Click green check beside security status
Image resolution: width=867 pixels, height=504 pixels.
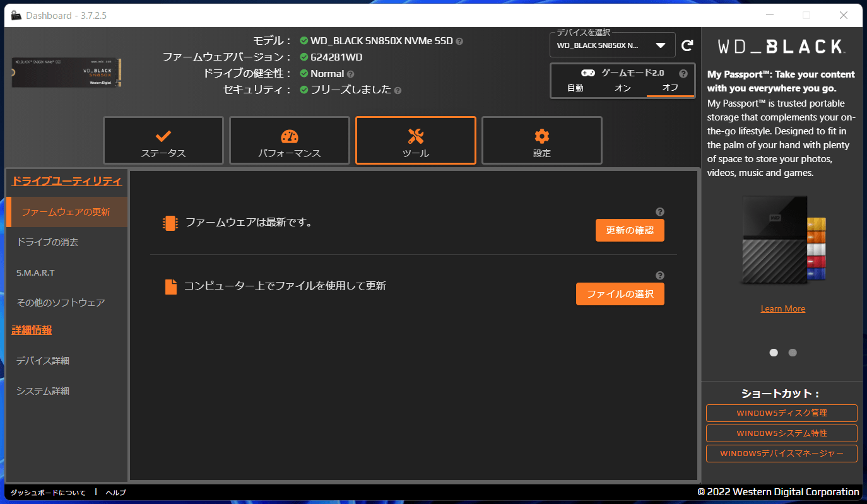pos(304,90)
